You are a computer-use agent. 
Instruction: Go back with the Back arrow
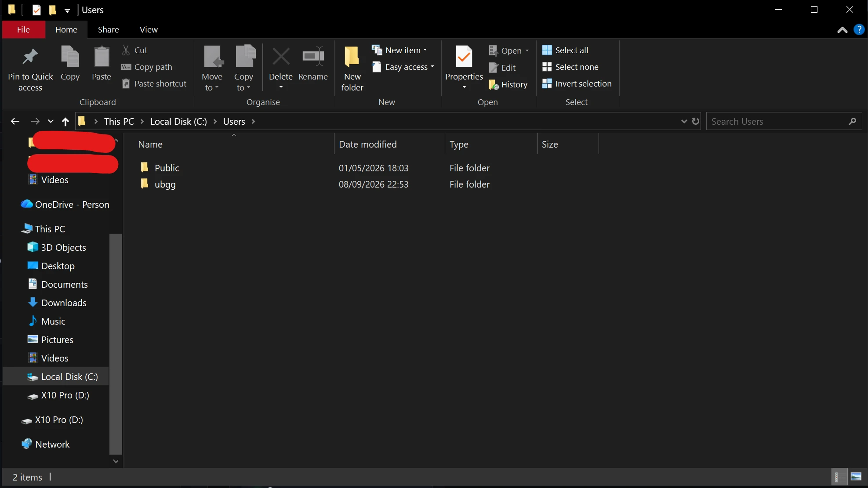tap(15, 121)
